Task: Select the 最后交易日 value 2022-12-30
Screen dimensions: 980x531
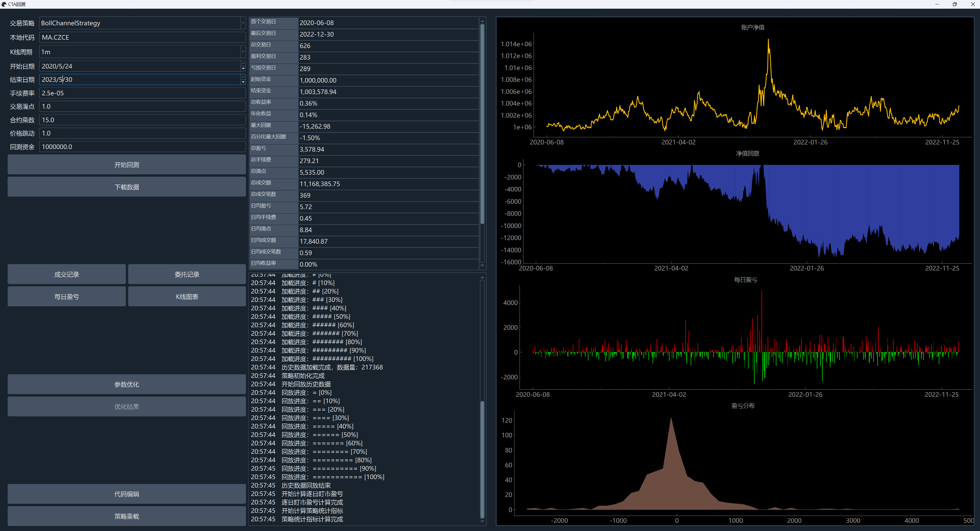Action: 316,34
